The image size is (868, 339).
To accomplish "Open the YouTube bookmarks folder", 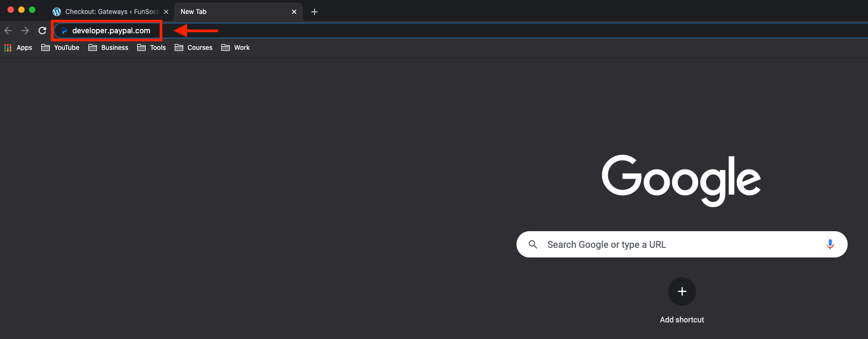I will click(x=61, y=48).
